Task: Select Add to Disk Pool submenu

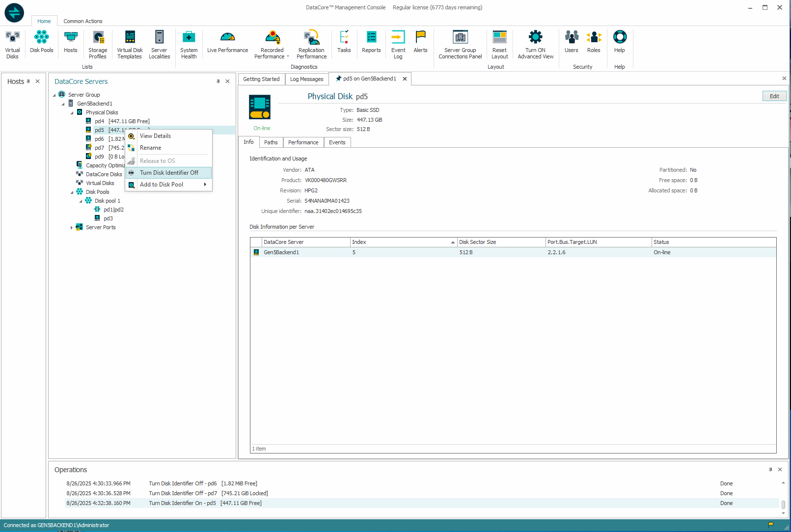Action: point(162,185)
